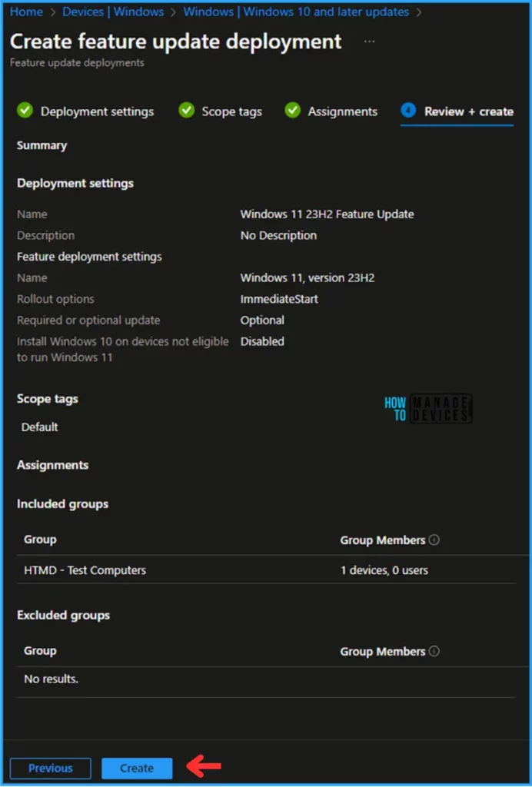Click the Deployment settings green checkmark icon
Viewport: 532px width, 787px height.
tap(25, 111)
